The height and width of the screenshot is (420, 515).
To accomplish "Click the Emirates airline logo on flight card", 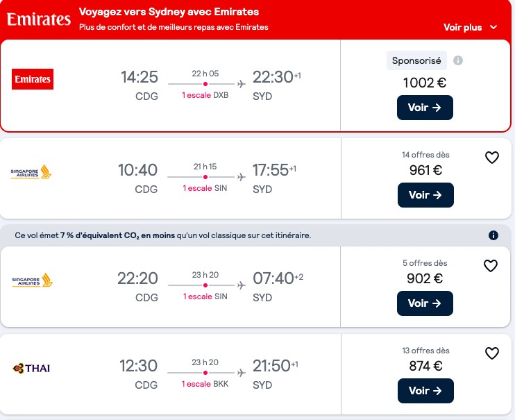I will [x=33, y=79].
